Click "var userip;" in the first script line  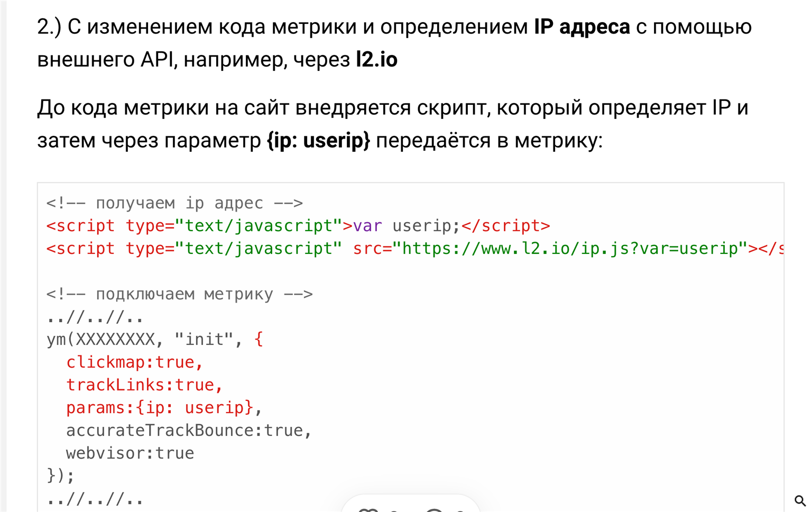tap(407, 226)
